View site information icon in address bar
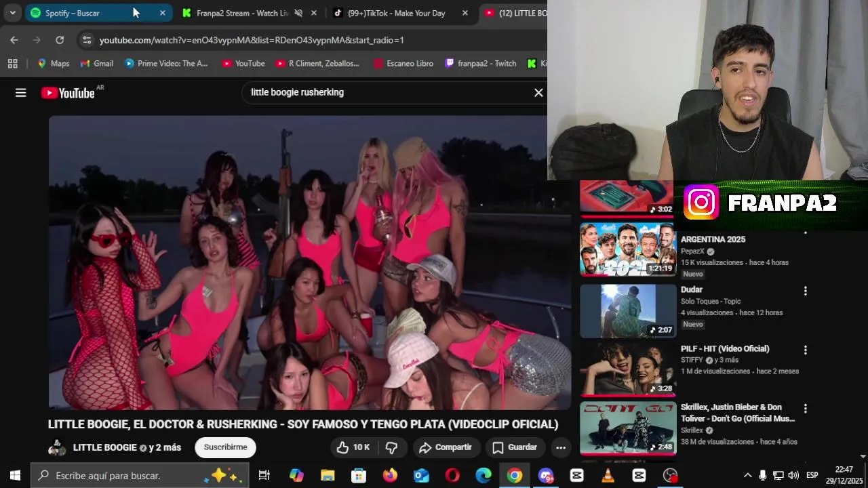The width and height of the screenshot is (868, 488). click(x=86, y=40)
